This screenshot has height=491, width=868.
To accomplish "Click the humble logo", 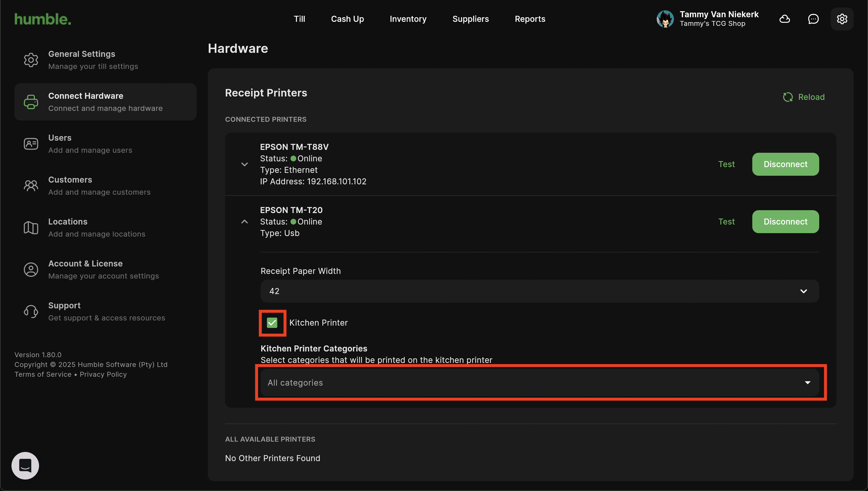I will pos(43,19).
